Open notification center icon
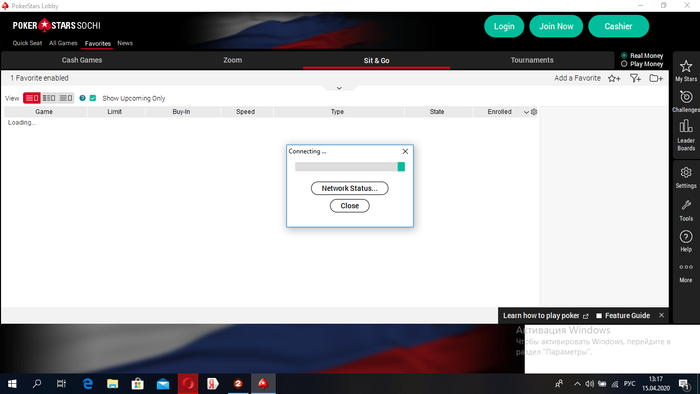 click(683, 384)
